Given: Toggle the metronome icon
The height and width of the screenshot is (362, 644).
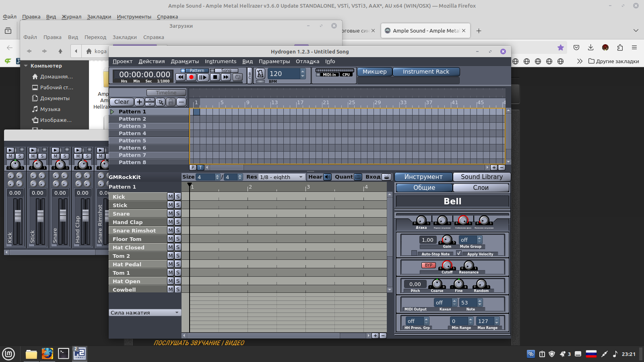Looking at the screenshot, I should coord(260,74).
